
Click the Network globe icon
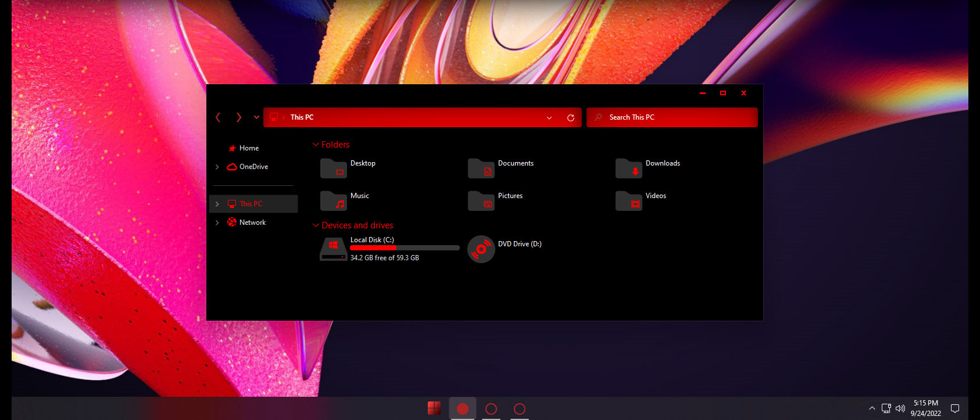click(232, 222)
